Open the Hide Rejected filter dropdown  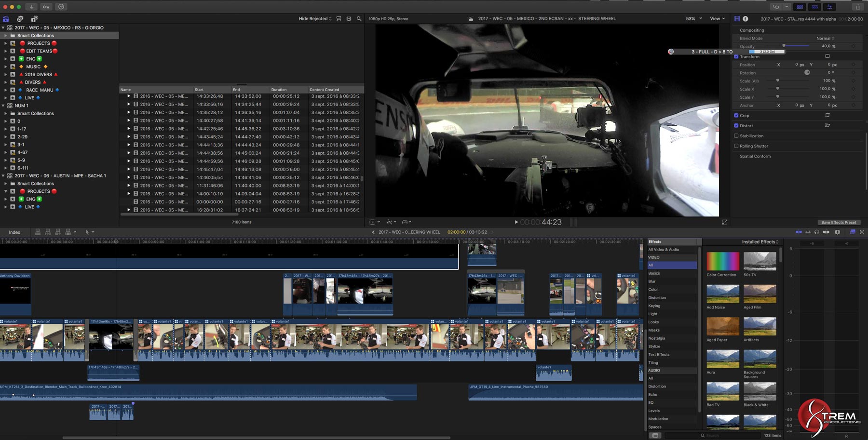tap(315, 19)
